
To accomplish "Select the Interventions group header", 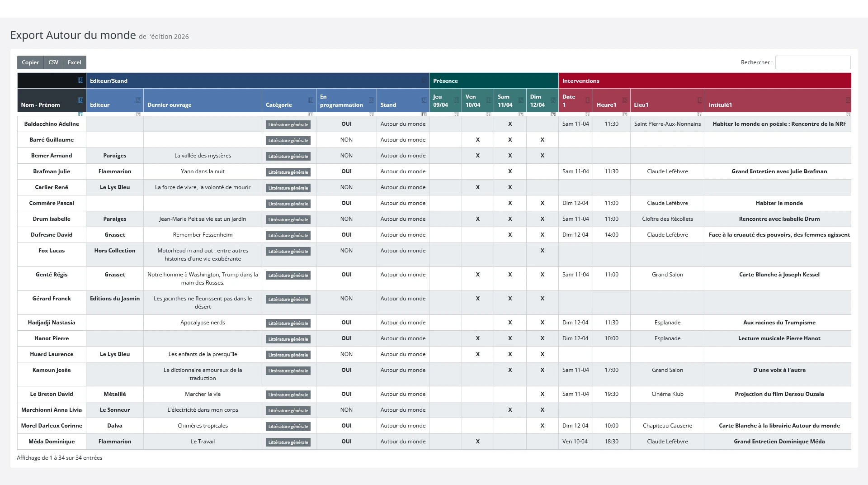I will (x=704, y=81).
